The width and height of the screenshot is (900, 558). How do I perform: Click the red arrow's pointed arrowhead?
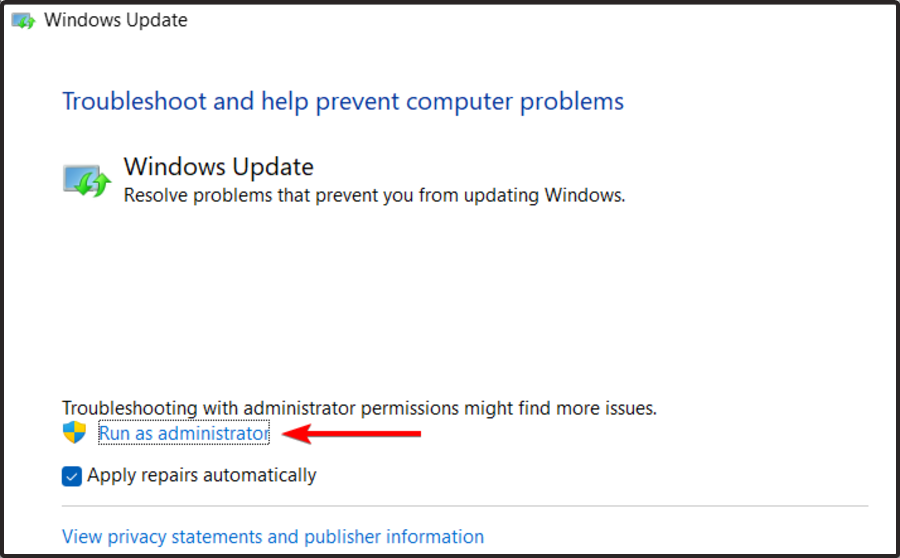[296, 433]
